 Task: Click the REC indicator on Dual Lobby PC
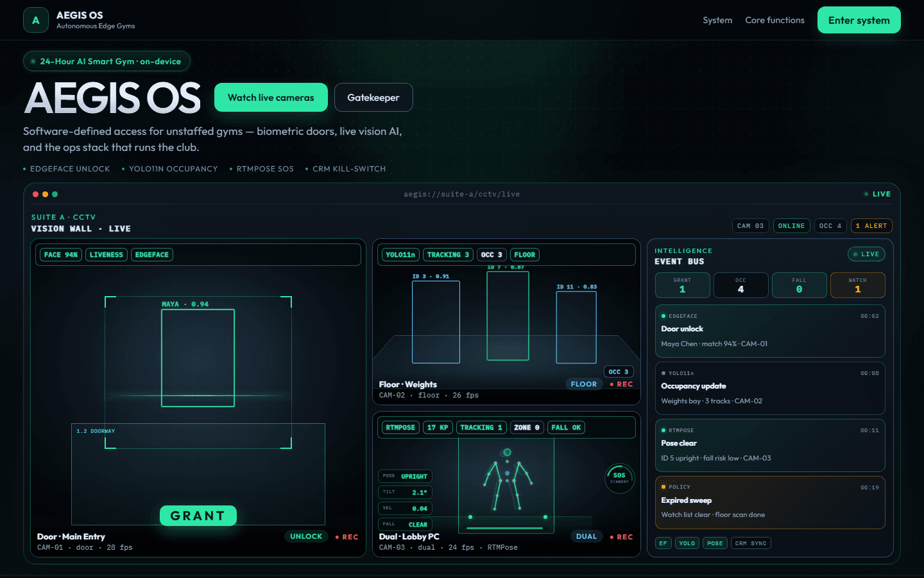coord(621,537)
